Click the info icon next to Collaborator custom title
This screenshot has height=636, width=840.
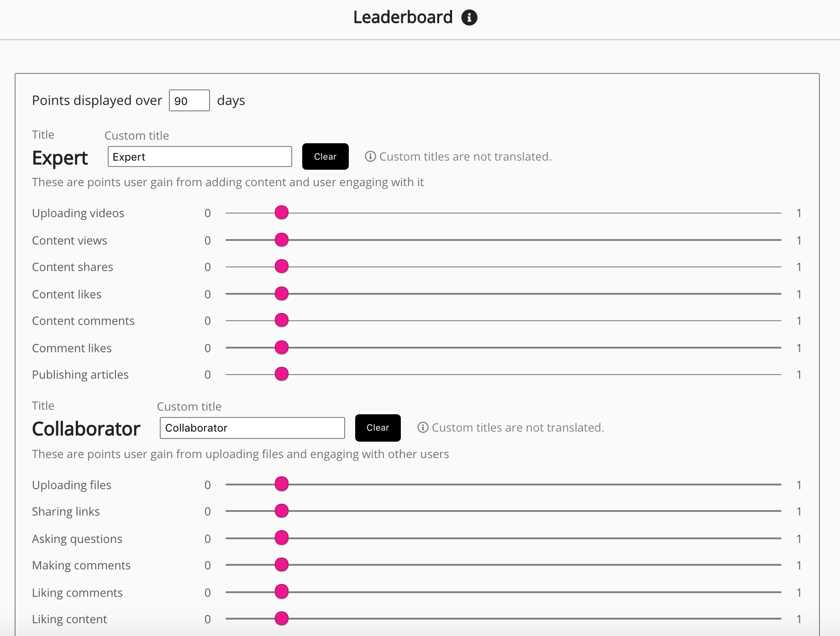coord(423,428)
